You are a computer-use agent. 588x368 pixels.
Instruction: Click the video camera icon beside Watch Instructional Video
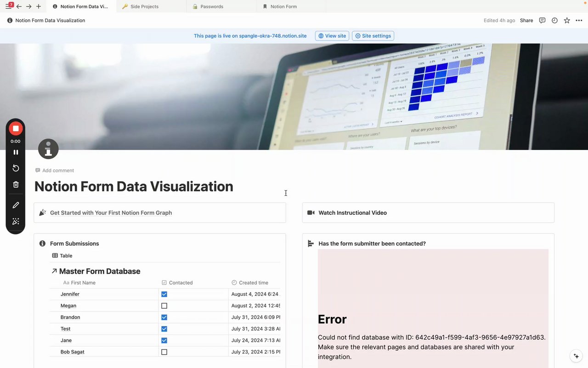pos(311,213)
